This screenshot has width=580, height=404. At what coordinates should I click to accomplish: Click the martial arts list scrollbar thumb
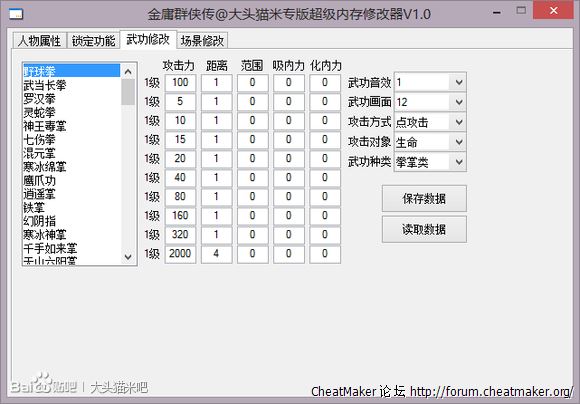pos(128,92)
